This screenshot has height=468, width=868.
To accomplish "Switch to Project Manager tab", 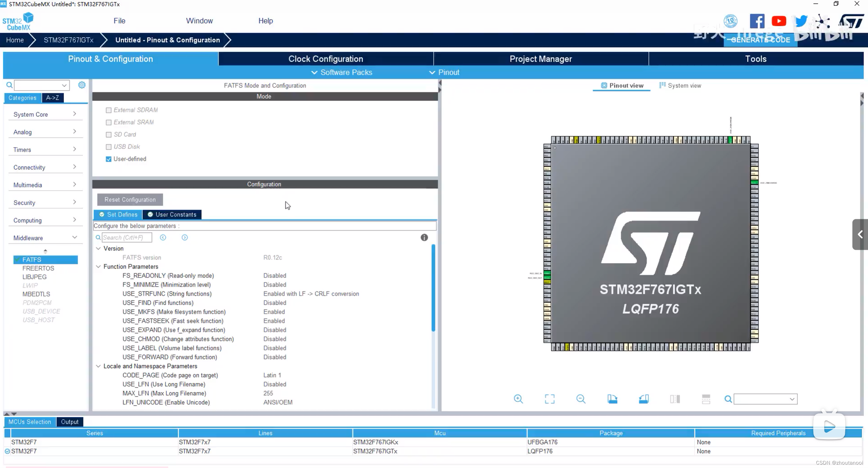I will [541, 59].
